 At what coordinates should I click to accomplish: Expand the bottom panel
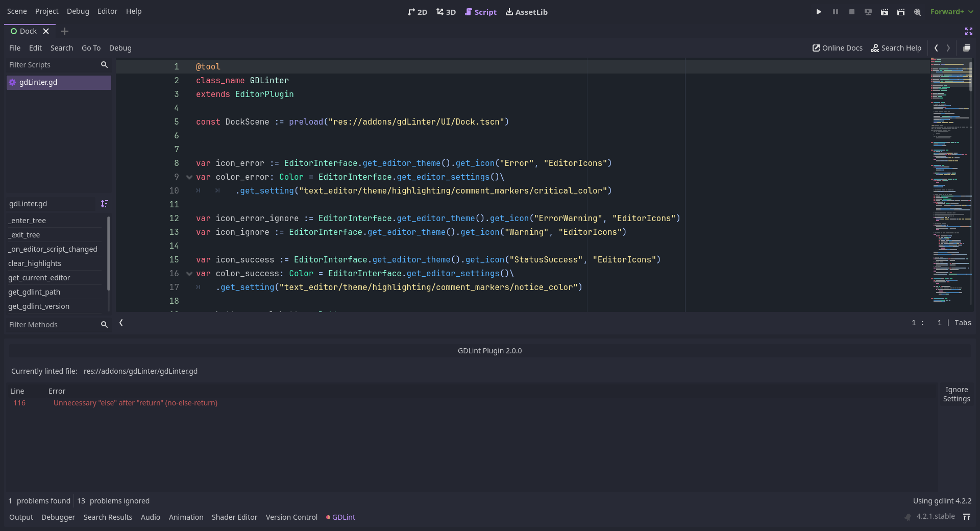[x=967, y=517]
